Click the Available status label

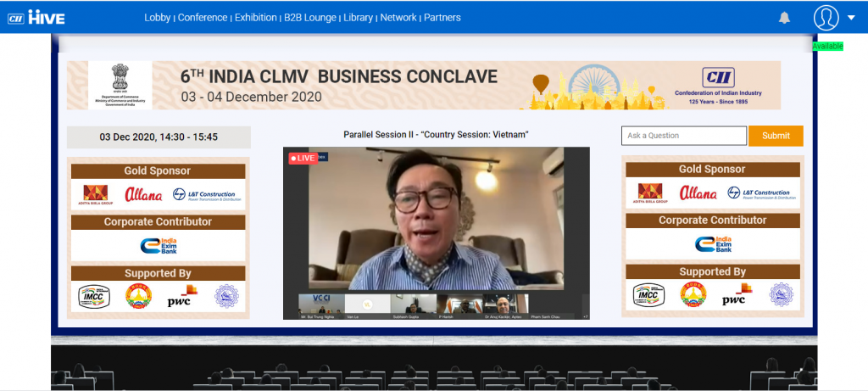(827, 46)
